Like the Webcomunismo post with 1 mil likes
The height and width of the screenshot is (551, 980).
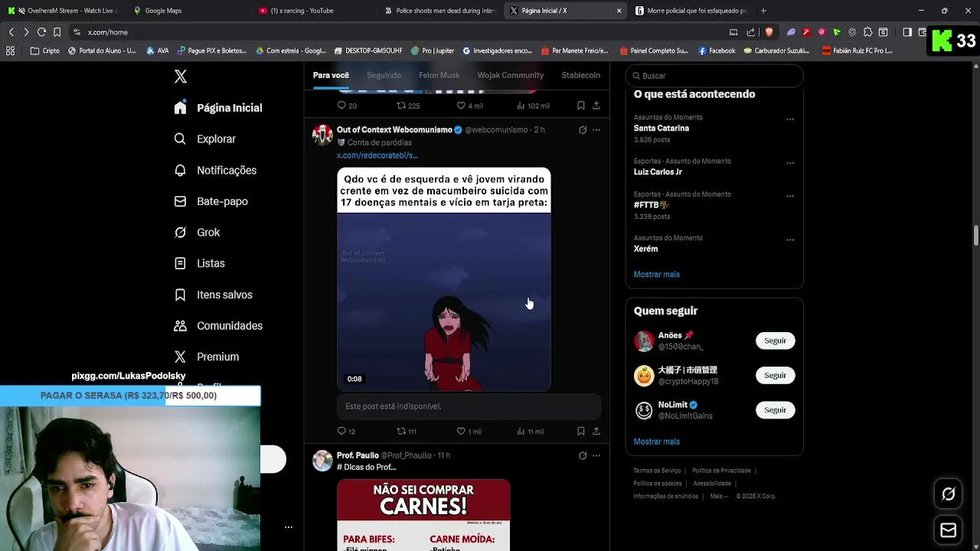click(x=469, y=432)
